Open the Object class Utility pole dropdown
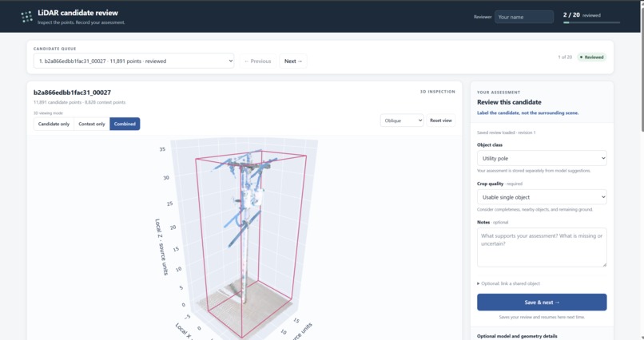This screenshot has width=644, height=340. point(542,158)
